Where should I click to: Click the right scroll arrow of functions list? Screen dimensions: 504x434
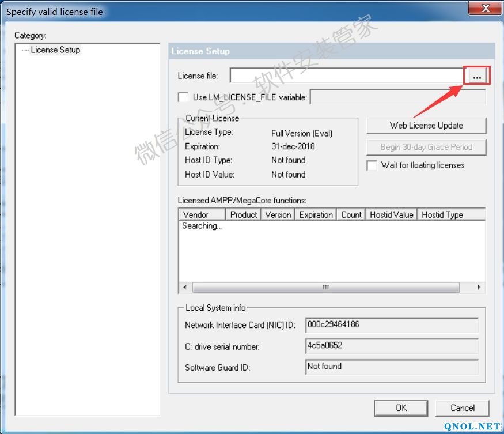(479, 287)
